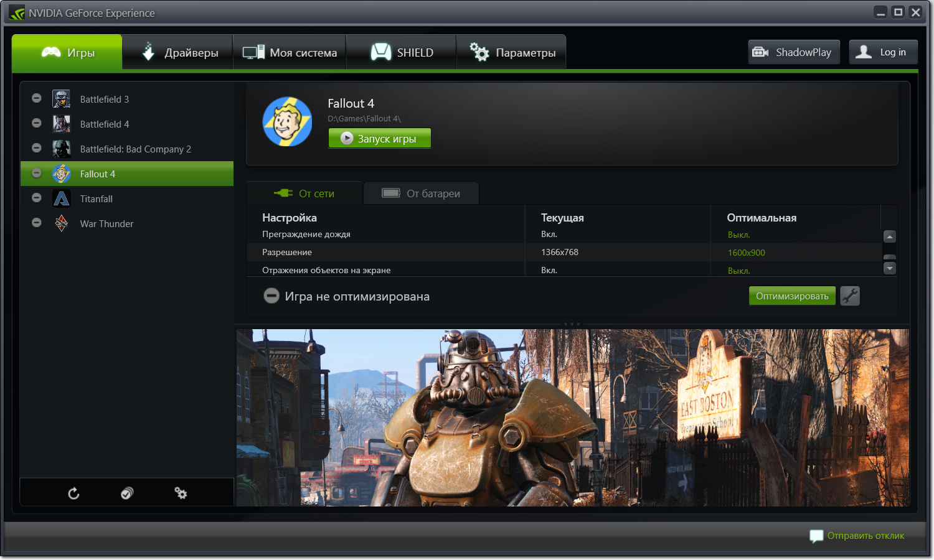Viewport: 934px width, 560px height.
Task: Click minus status icon beside Battlefield 3
Action: click(x=37, y=98)
